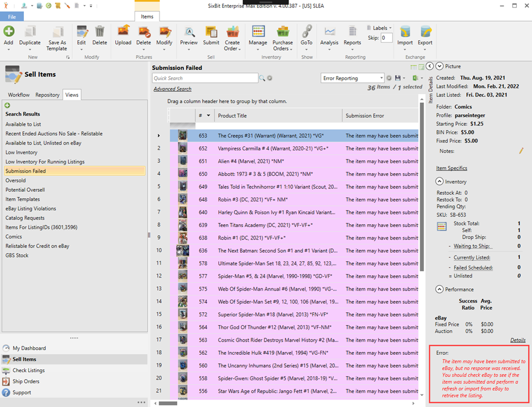
Task: Click the Create Order basket icon
Action: 232,32
